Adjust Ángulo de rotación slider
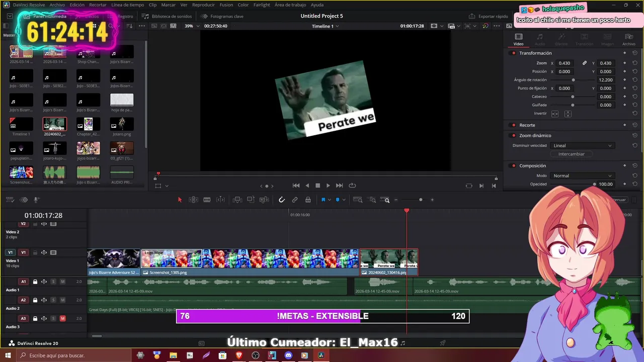 [573, 80]
